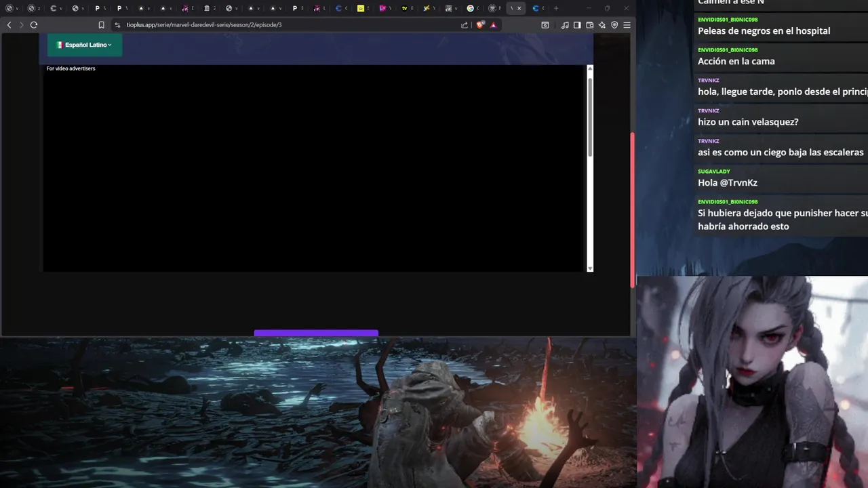Open the Brave Wallet icon
This screenshot has width=868, height=488.
(589, 25)
